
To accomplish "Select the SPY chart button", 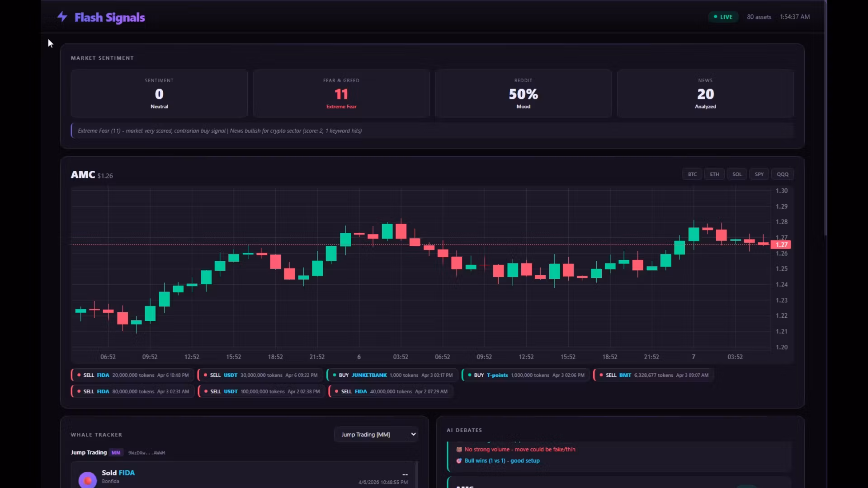I will tap(759, 174).
